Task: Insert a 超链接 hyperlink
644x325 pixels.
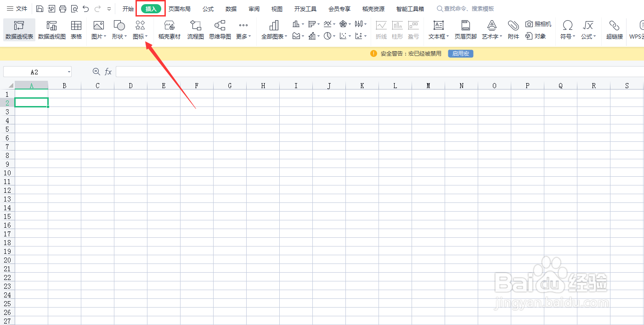Action: pos(615,30)
